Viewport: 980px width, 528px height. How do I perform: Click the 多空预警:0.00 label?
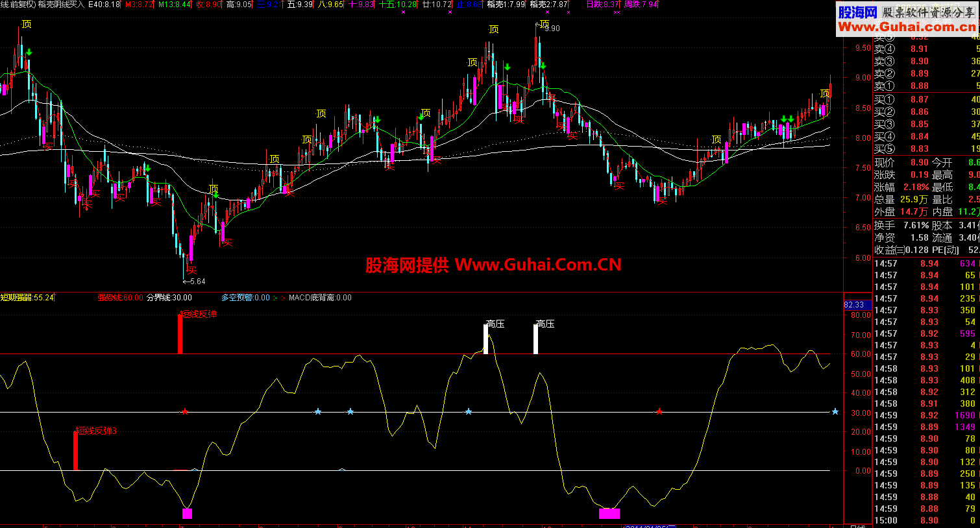(245, 298)
